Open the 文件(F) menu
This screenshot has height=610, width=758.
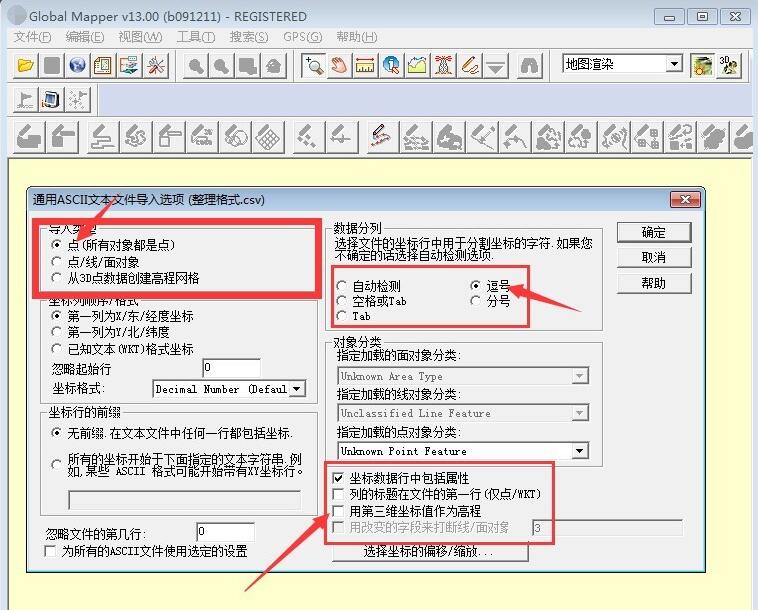pos(32,37)
